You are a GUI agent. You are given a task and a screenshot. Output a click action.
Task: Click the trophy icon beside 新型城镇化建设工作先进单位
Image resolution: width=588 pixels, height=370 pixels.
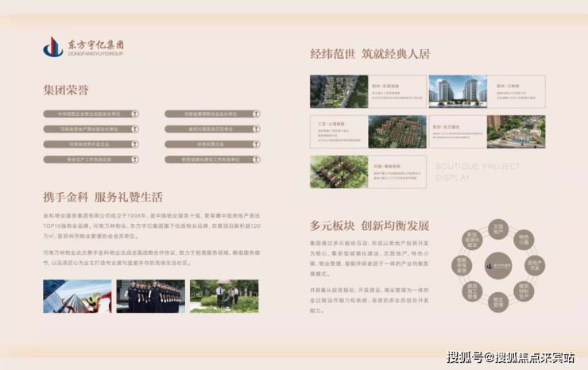click(x=256, y=160)
